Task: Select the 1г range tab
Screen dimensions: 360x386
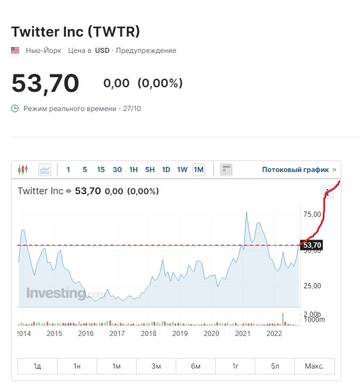Action: (x=235, y=366)
